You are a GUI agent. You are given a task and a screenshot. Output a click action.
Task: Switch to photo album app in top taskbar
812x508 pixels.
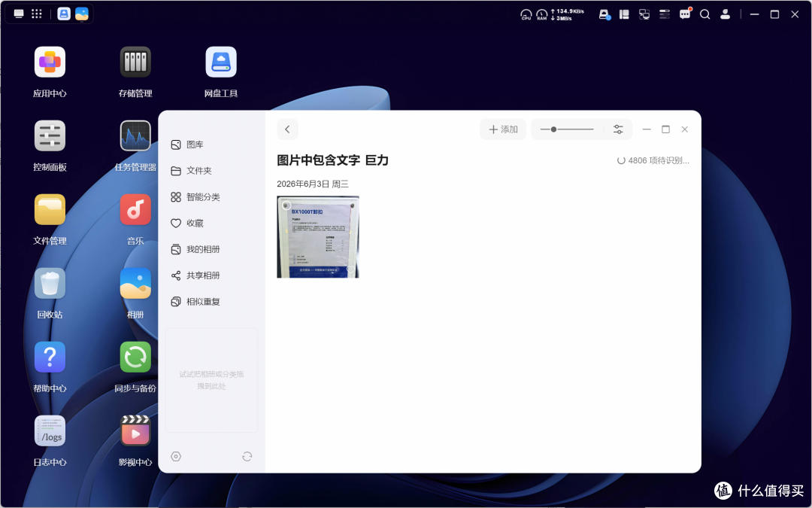pos(82,14)
